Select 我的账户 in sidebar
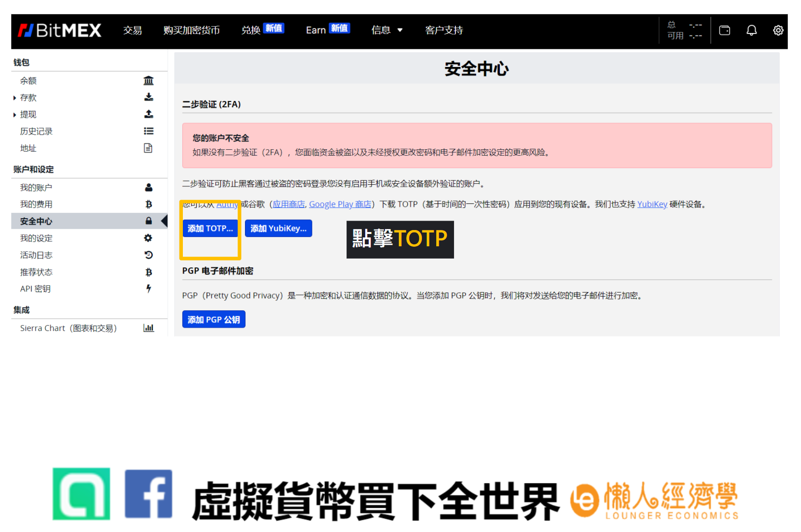Viewport: 801px width, 532px height. pyautogui.click(x=36, y=187)
